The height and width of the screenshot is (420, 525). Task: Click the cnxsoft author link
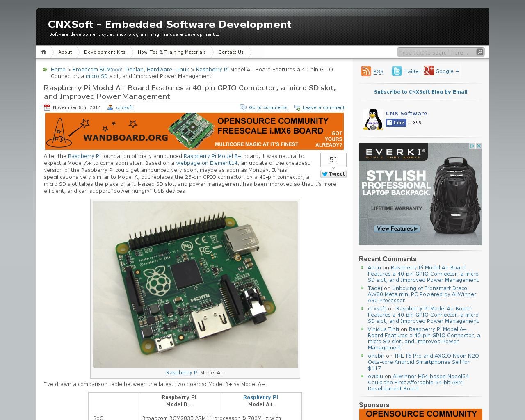(125, 107)
